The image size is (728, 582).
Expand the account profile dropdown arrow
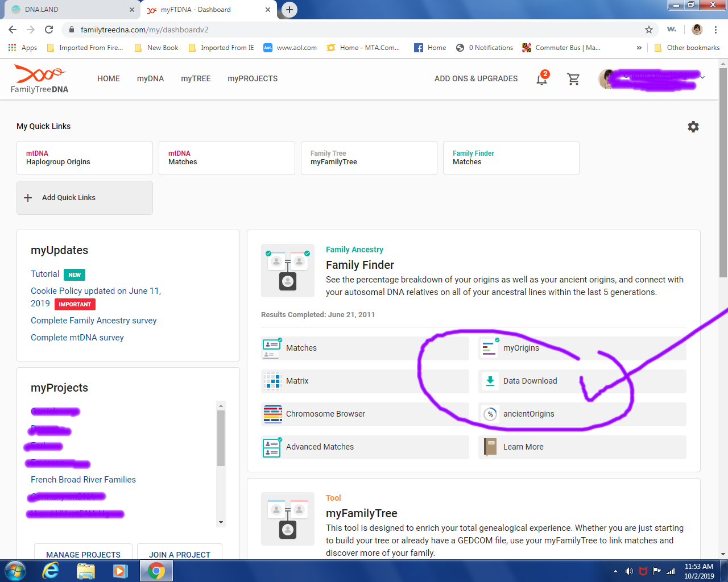point(702,77)
